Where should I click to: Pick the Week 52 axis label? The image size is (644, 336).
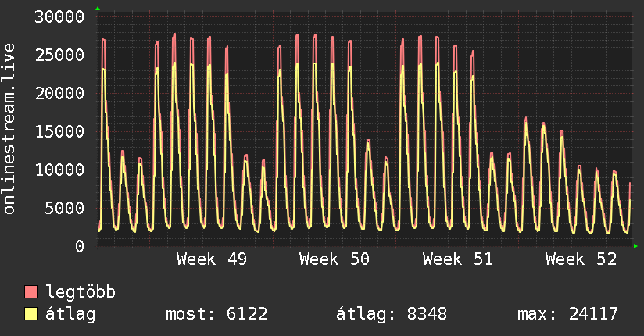(x=581, y=259)
